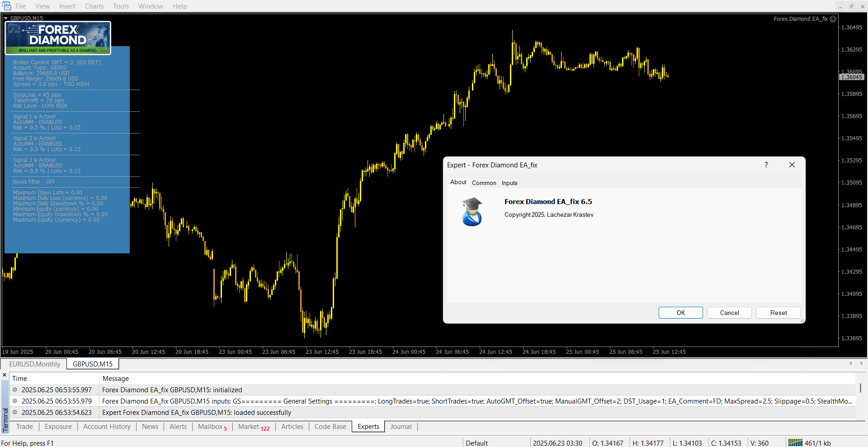Open the Journal tab in Terminal
The width and height of the screenshot is (868, 447).
click(x=401, y=427)
